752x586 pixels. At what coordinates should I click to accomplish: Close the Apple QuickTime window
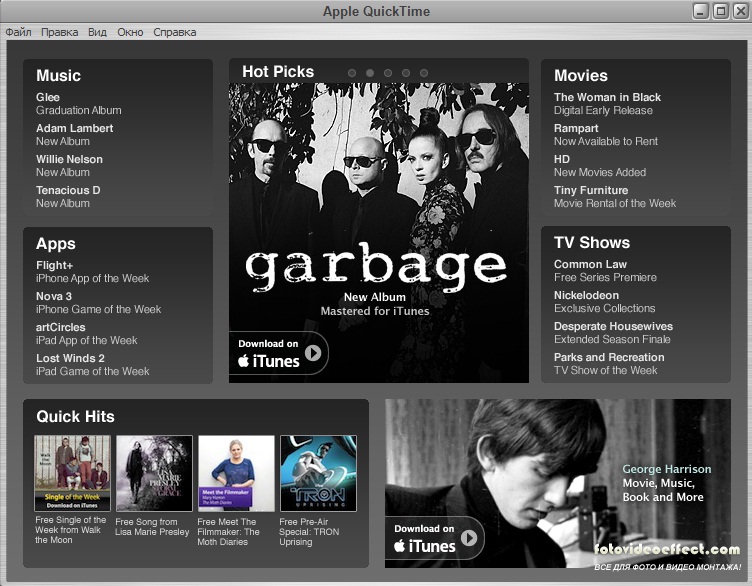(x=740, y=11)
